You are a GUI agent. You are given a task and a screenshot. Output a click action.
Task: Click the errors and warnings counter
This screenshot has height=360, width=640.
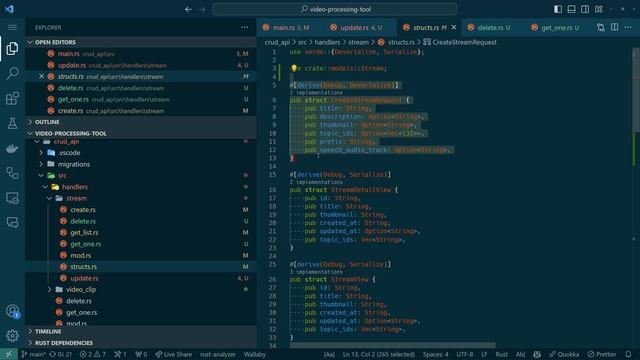(x=93, y=354)
